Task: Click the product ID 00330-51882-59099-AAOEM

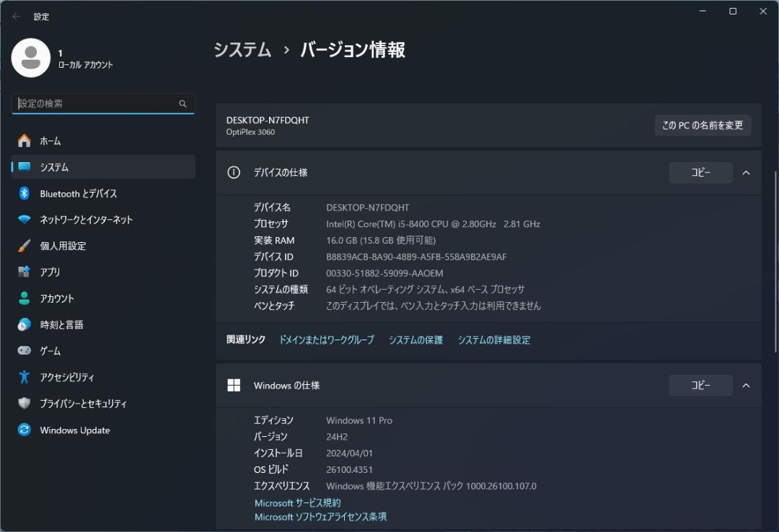Action: (384, 273)
